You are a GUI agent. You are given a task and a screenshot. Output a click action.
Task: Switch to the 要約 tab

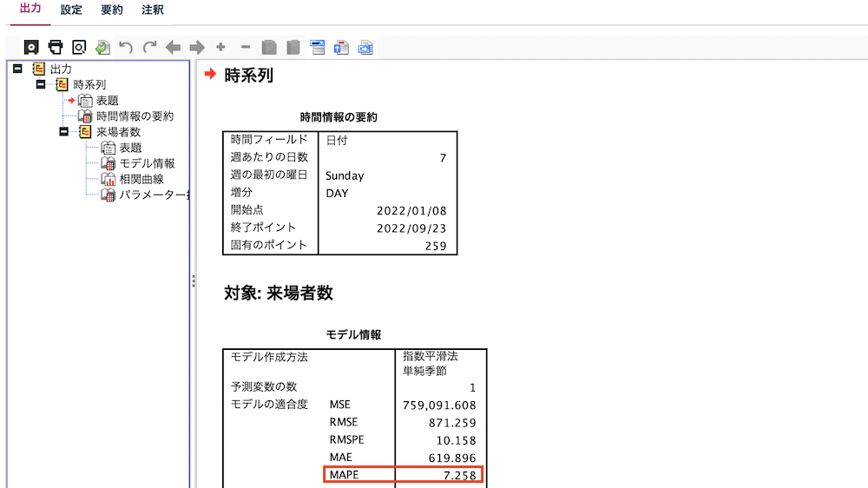click(112, 10)
